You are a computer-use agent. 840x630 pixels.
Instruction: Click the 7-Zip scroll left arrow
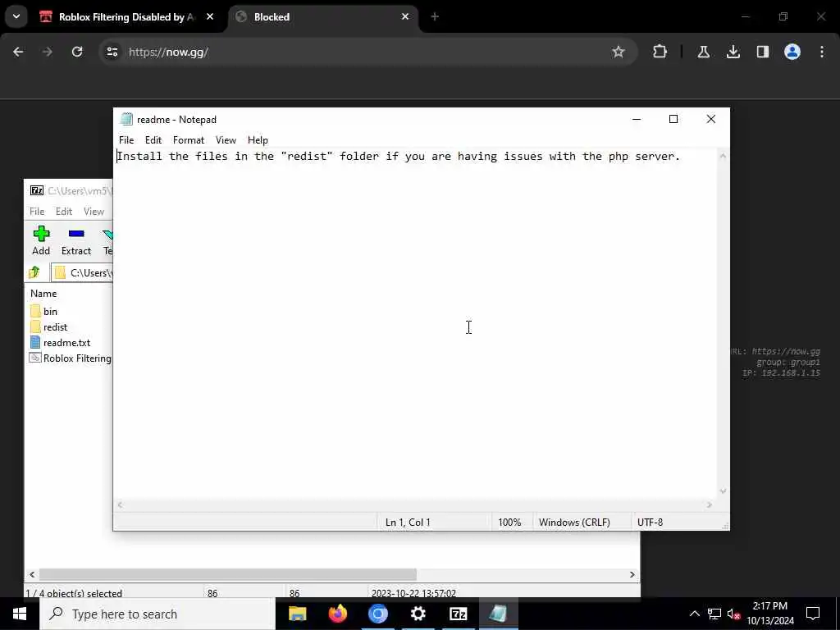click(32, 574)
